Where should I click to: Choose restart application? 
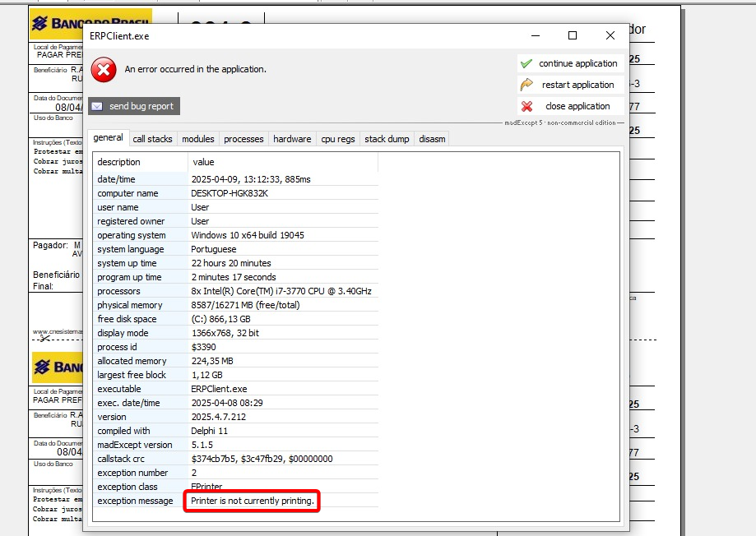[x=577, y=85]
